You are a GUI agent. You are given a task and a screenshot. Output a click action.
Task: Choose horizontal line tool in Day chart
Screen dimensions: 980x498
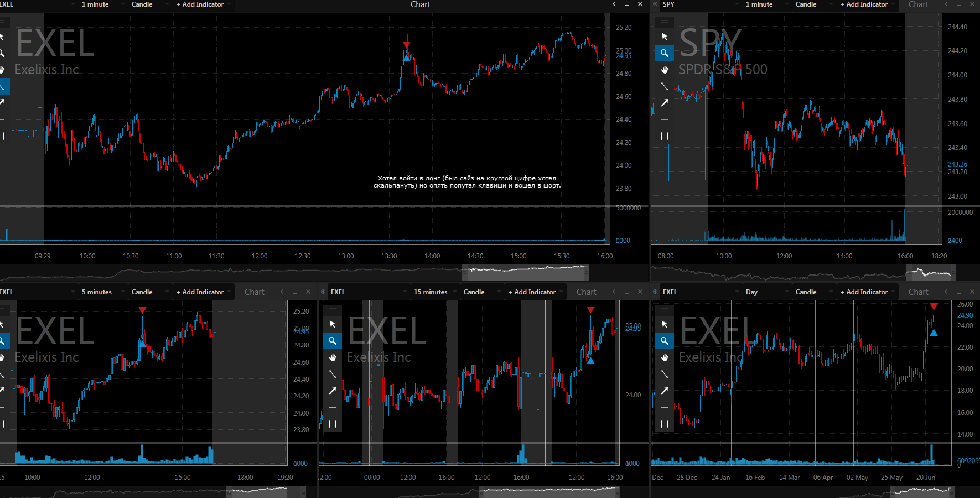coord(665,407)
